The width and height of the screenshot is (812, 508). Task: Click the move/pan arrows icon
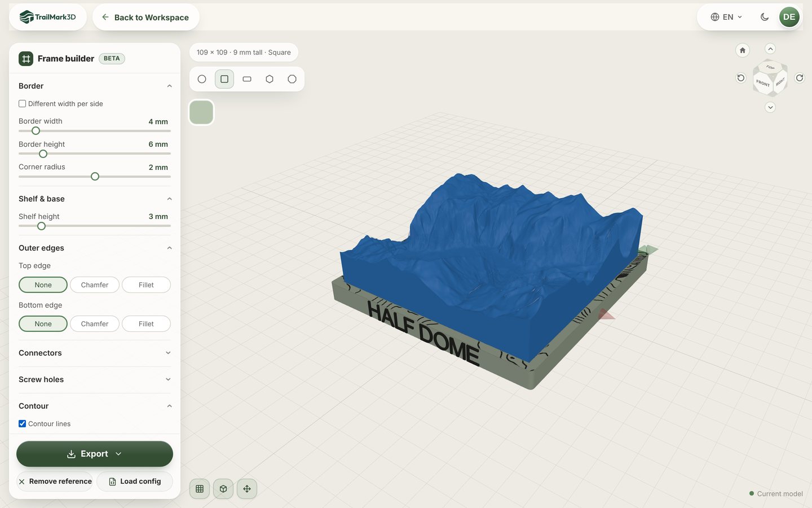coord(247,489)
